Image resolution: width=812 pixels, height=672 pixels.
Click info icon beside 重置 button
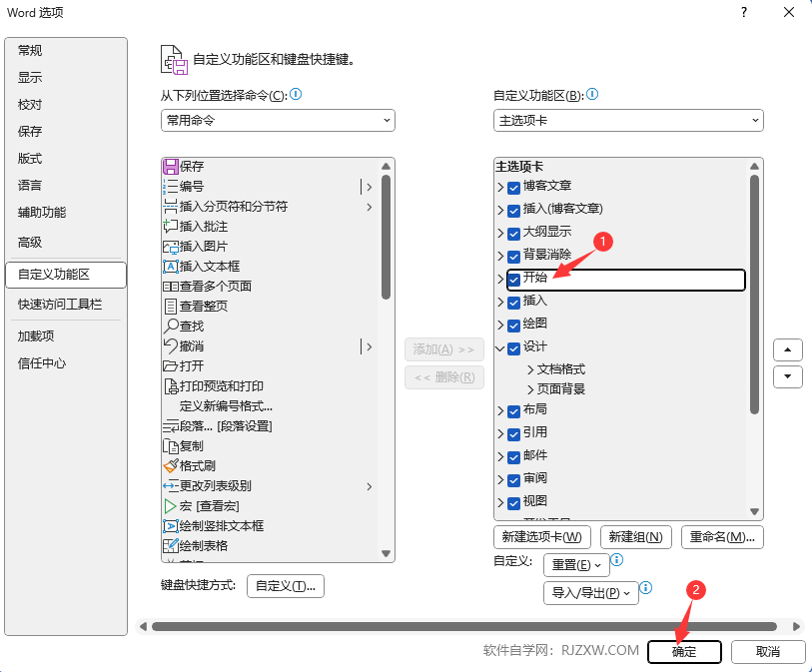617,559
